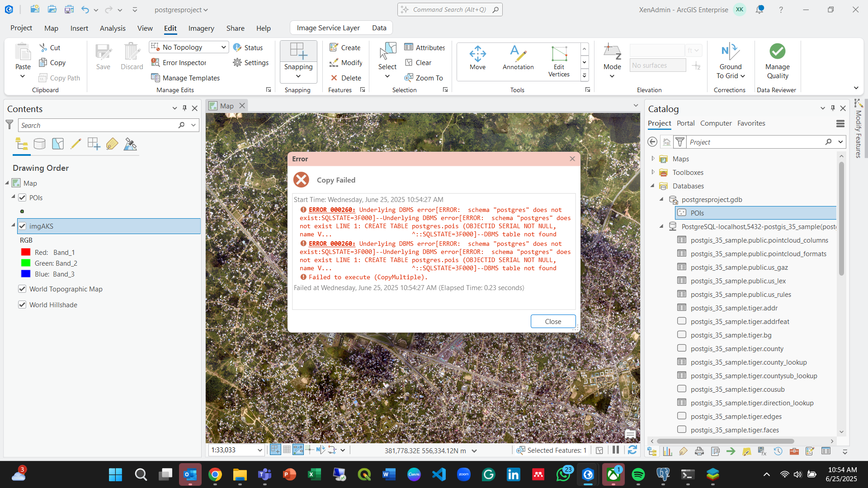Collapse the Databases folder in Catalog
868x488 pixels.
[653, 186]
